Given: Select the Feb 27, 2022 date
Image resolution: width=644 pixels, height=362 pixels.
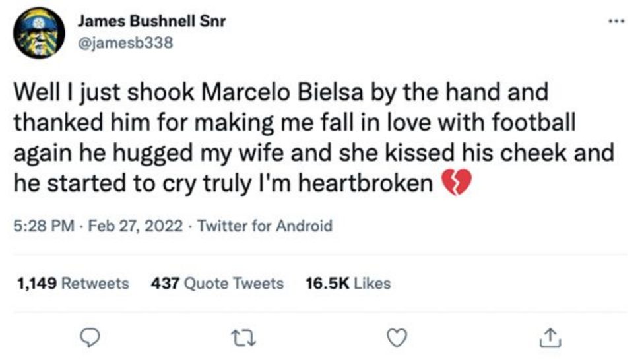Looking at the screenshot, I should pyautogui.click(x=135, y=226).
